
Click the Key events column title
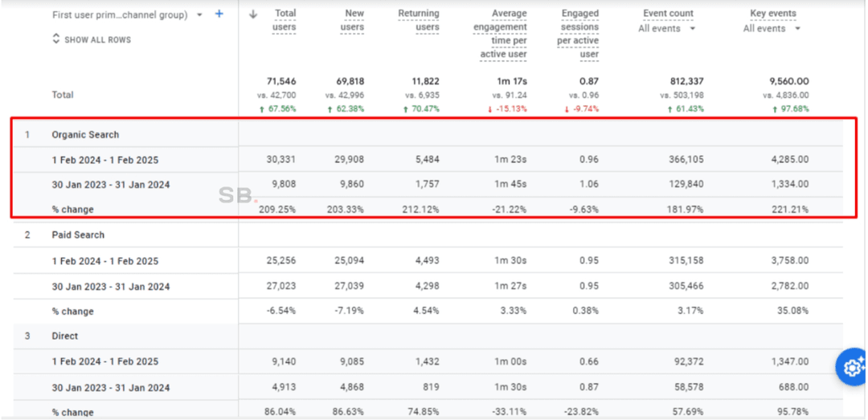(772, 14)
